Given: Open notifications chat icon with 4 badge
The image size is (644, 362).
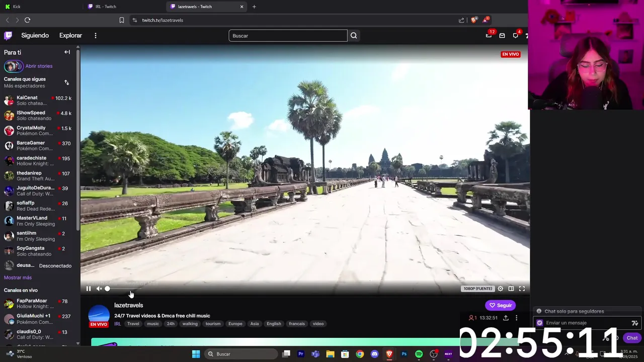Looking at the screenshot, I should coord(516,35).
